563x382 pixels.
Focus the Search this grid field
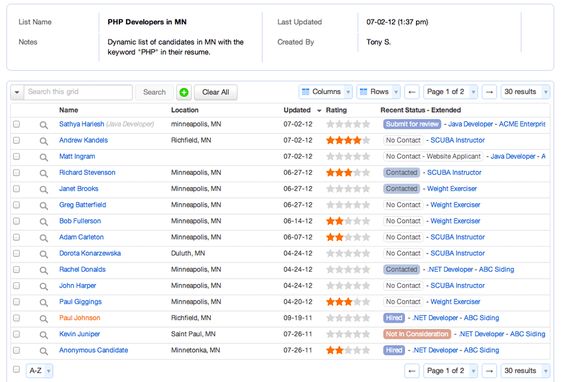coord(78,92)
